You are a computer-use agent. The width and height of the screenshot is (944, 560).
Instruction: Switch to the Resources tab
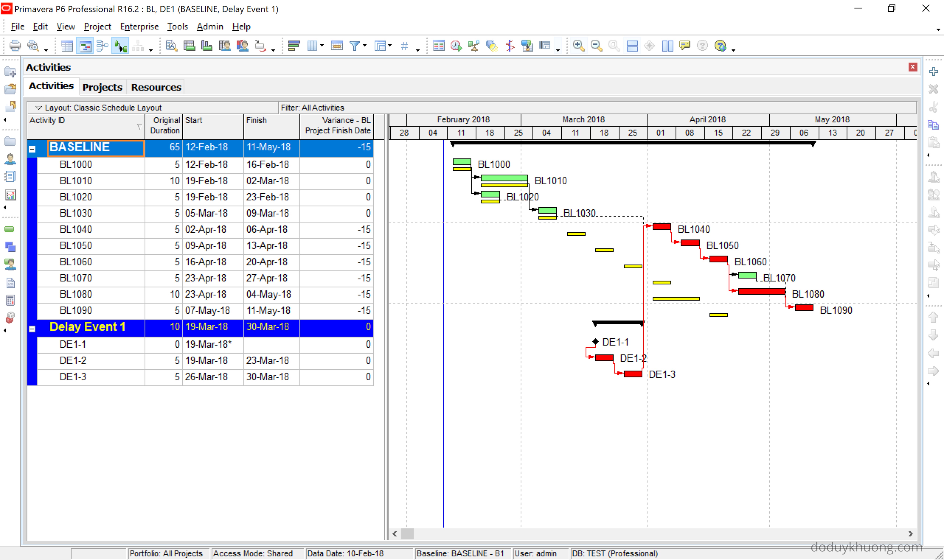pos(156,87)
